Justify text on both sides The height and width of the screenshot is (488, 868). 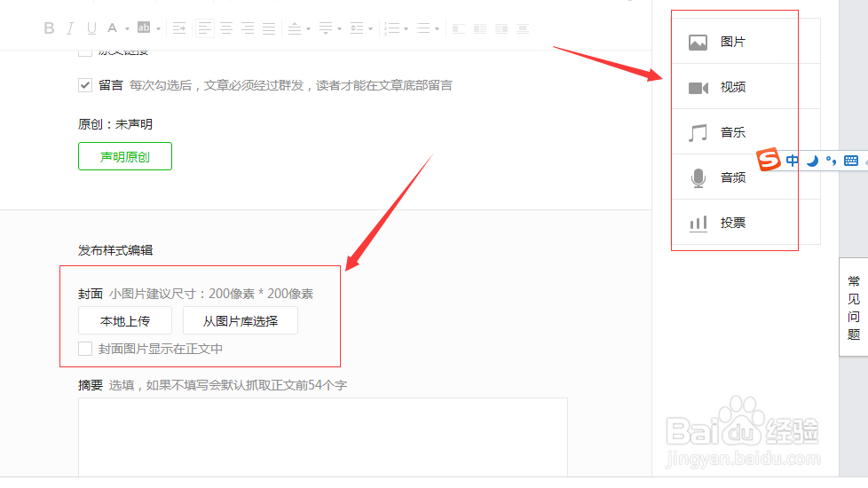pyautogui.click(x=269, y=28)
